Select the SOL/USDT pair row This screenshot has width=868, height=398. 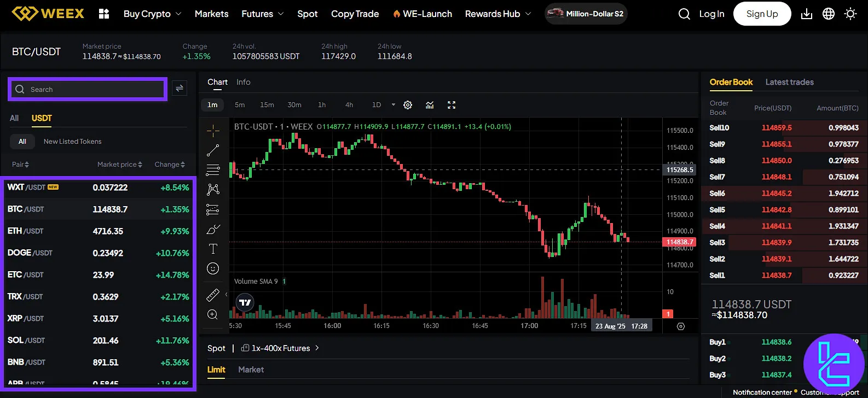pyautogui.click(x=98, y=341)
